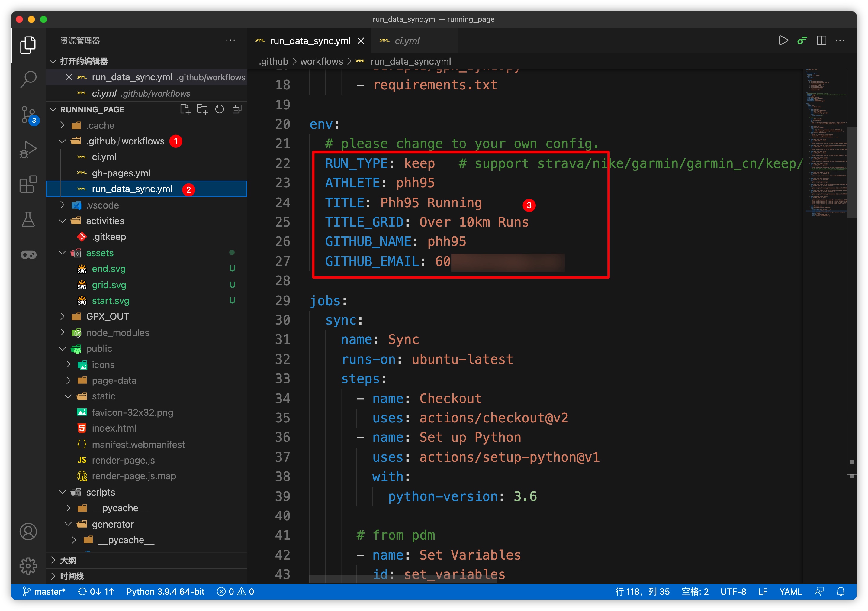The image size is (868, 611).
Task: Open the Testing flask view
Action: click(x=28, y=219)
